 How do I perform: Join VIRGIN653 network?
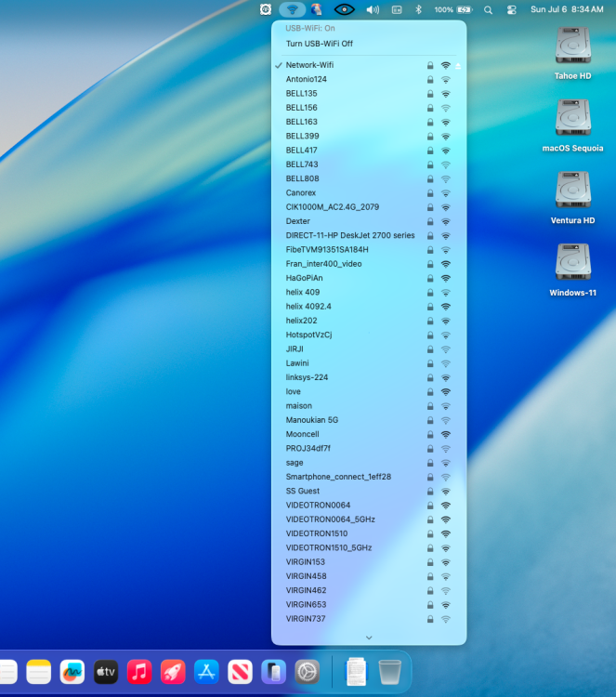pos(369,605)
